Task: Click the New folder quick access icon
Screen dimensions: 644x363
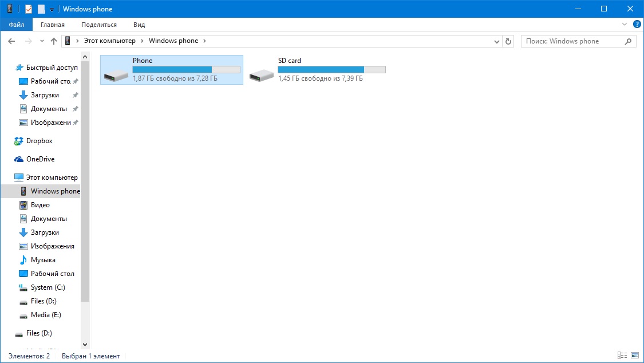Action: (41, 9)
